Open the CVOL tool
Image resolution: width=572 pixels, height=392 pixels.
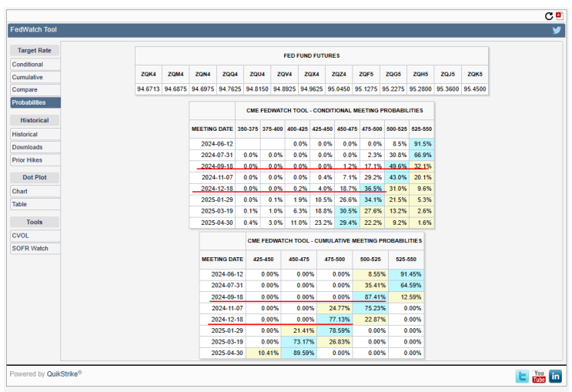[35, 236]
